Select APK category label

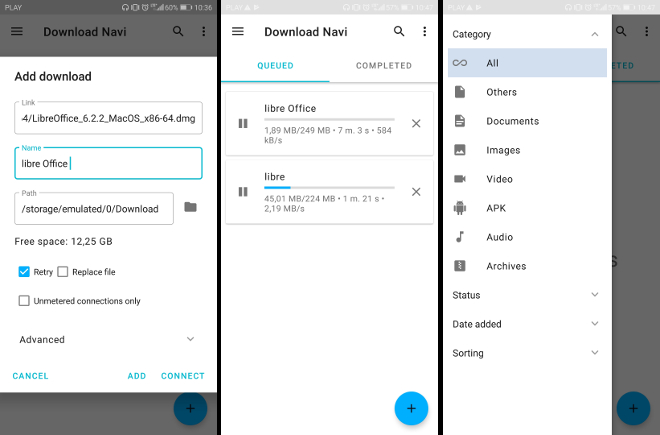496,208
